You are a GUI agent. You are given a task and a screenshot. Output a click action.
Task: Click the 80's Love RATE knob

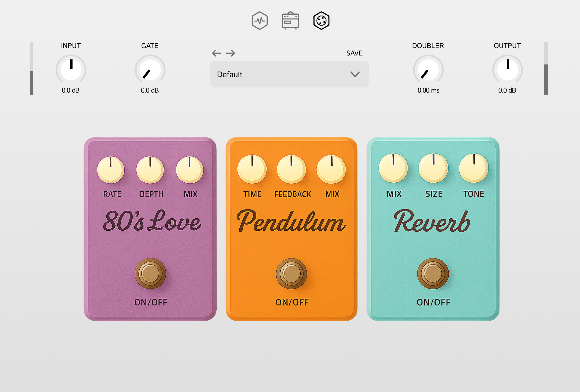[x=111, y=170]
